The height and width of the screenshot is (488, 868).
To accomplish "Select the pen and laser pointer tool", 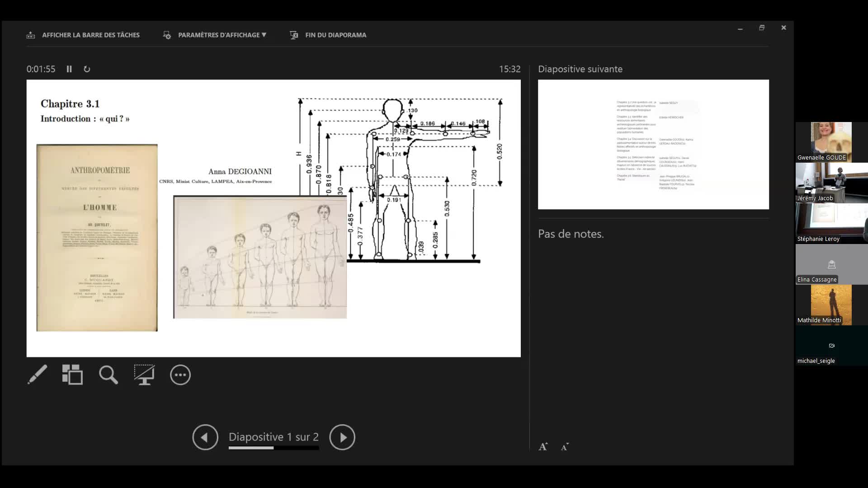I will coord(37,375).
